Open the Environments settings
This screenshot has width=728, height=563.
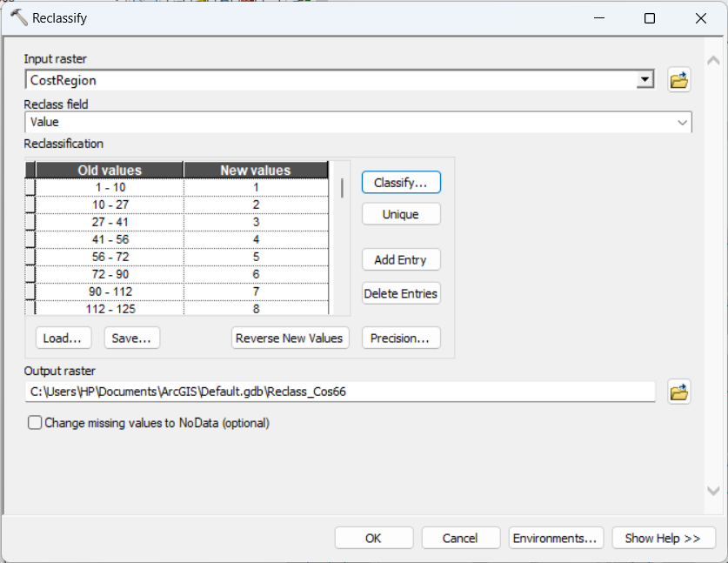pos(556,538)
